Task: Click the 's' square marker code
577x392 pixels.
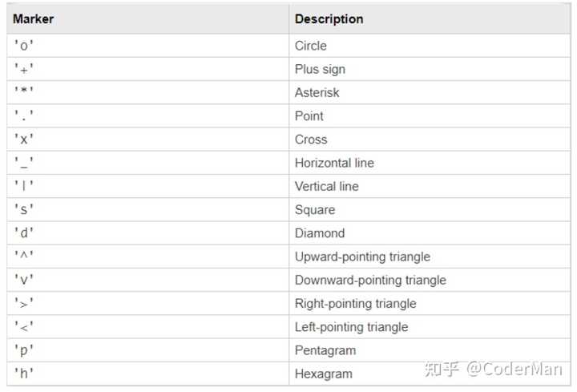Action: coord(23,210)
